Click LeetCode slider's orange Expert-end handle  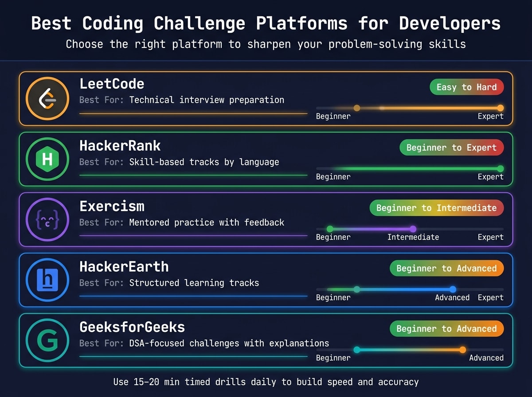pyautogui.click(x=500, y=108)
